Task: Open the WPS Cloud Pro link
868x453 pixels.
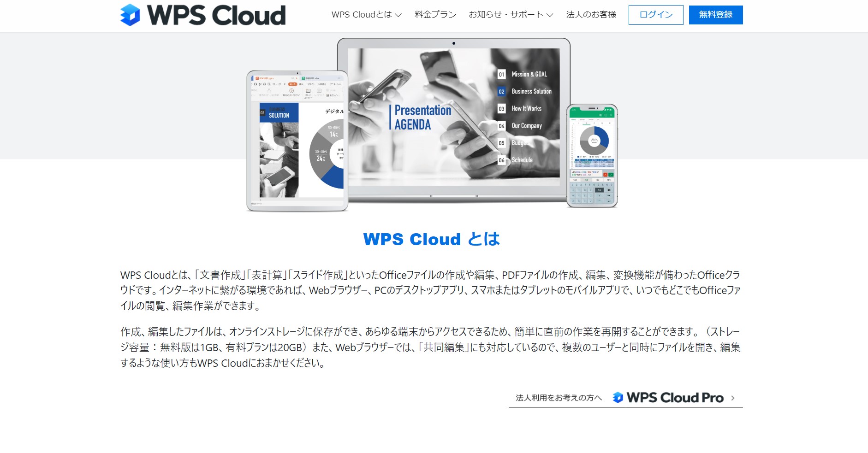Action: [675, 398]
